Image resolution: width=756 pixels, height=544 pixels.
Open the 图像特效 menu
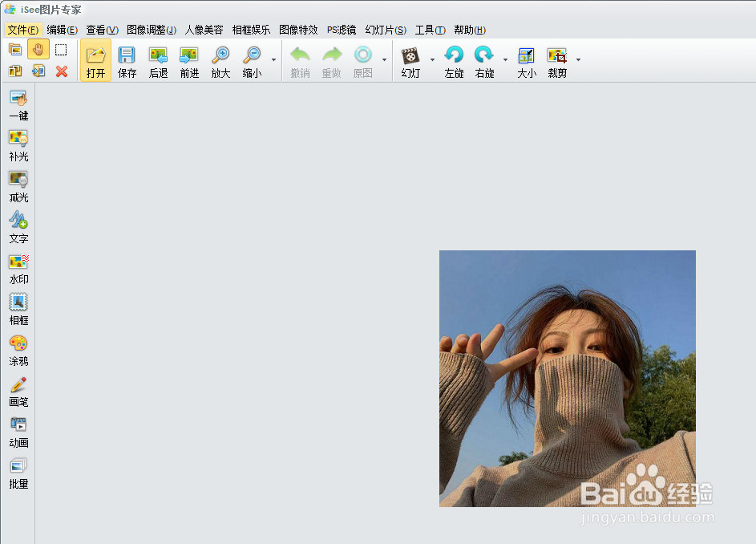coord(298,30)
